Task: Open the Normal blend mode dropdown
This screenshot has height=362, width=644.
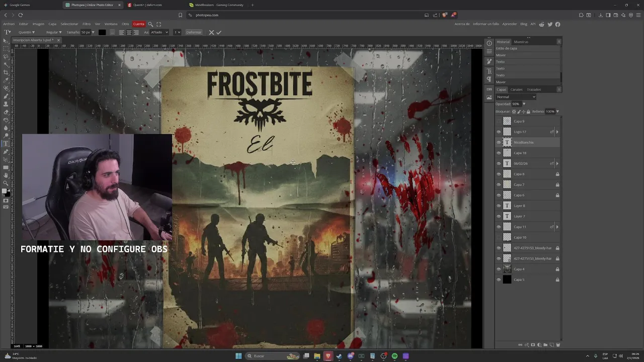Action: coord(516,97)
